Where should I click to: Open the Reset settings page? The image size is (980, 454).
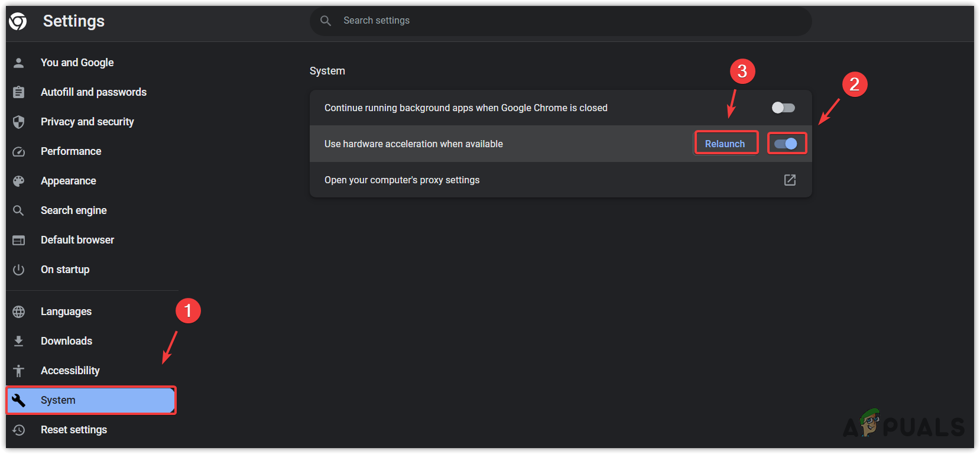74,430
